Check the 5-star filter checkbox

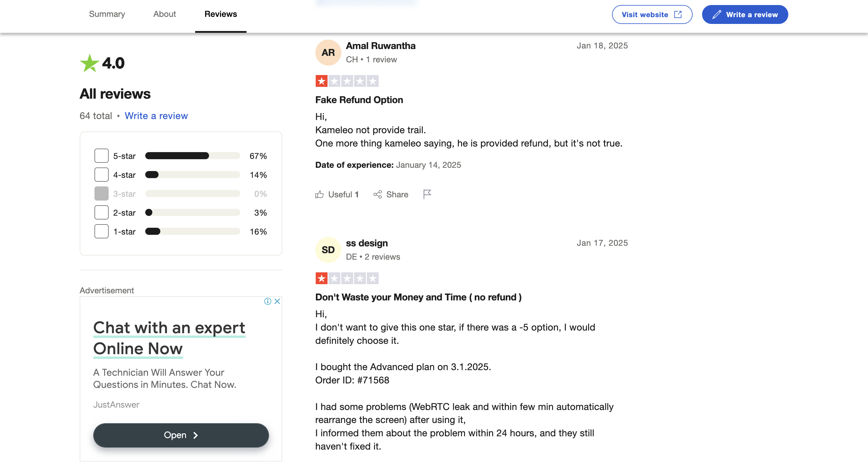click(x=102, y=156)
